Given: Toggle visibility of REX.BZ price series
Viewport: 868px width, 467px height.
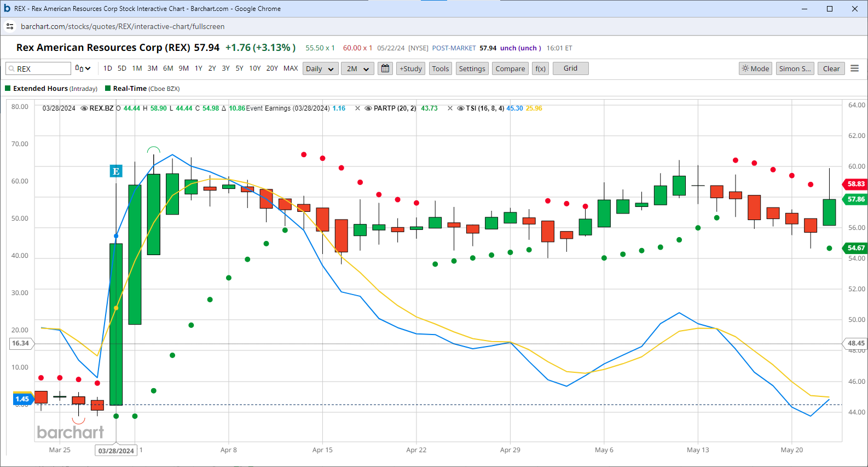Looking at the screenshot, I should (84, 108).
